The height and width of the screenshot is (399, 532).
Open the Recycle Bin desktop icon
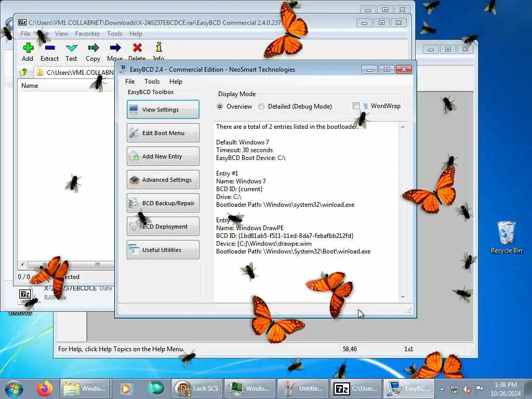[x=506, y=237]
